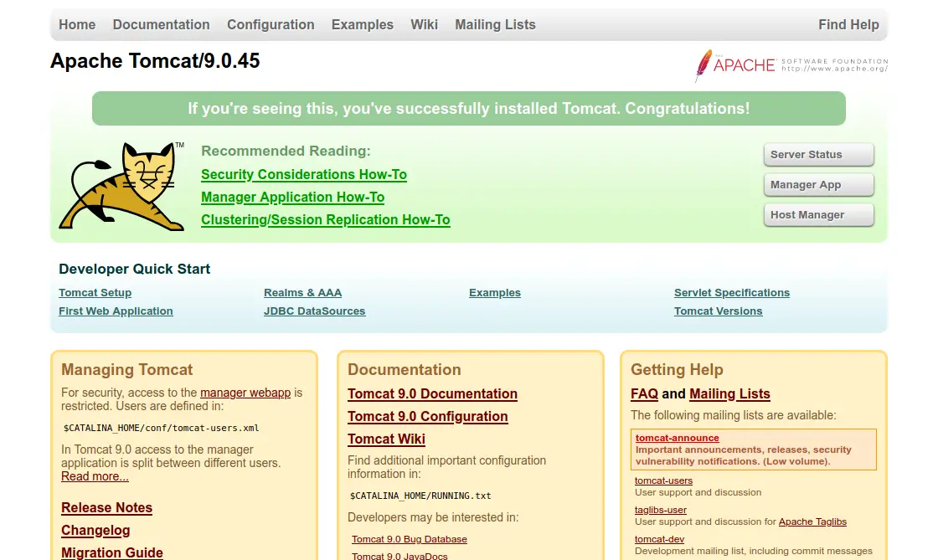This screenshot has height=560, width=938.
Task: Open Tomcat 9.0 Bug Database link
Action: [410, 539]
